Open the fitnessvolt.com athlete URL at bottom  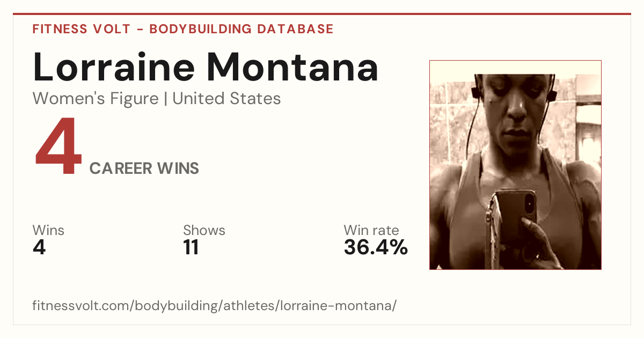[x=215, y=306]
